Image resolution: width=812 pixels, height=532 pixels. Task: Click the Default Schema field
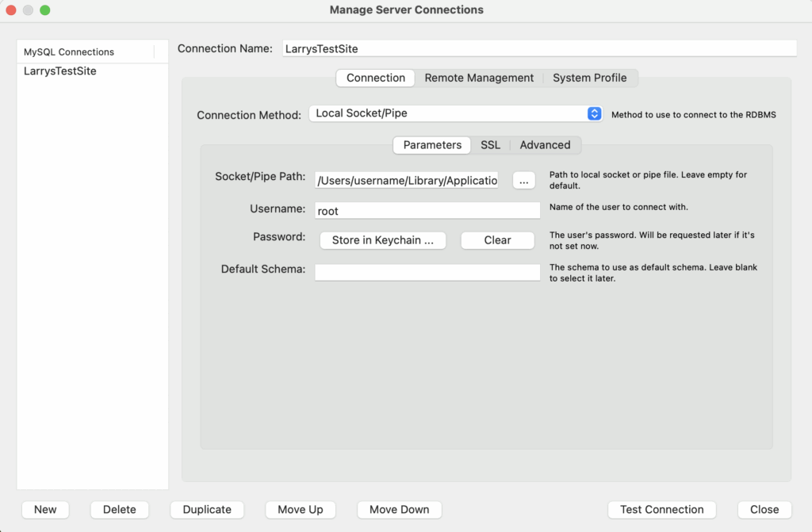tap(427, 272)
